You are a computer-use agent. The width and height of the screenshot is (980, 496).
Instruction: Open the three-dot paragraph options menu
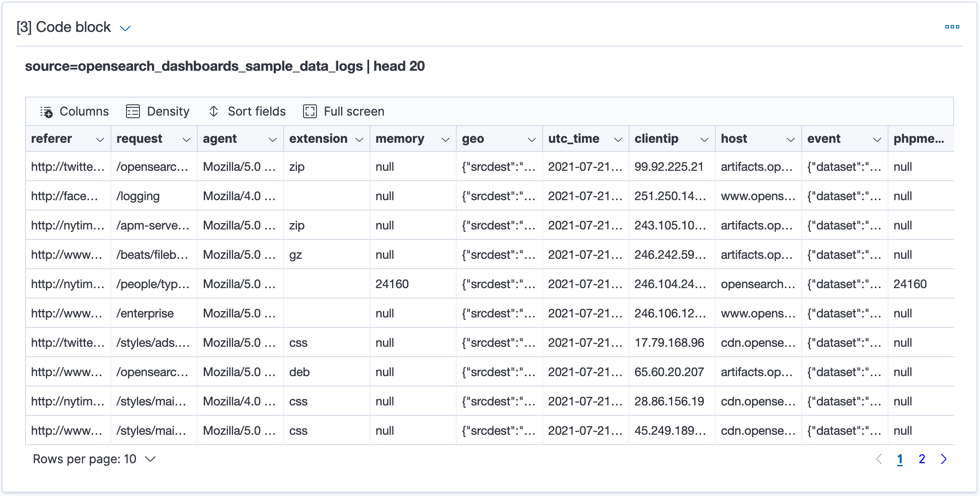[x=952, y=27]
